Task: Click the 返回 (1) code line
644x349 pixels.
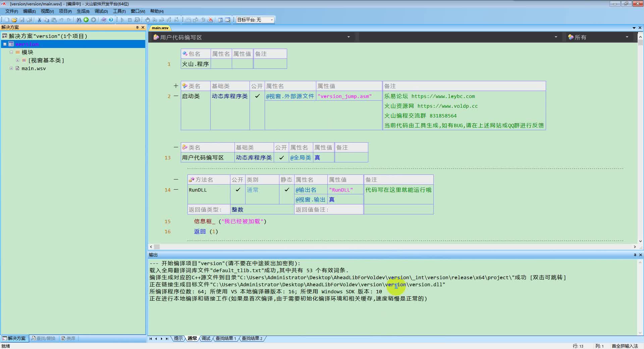Action: pyautogui.click(x=206, y=232)
